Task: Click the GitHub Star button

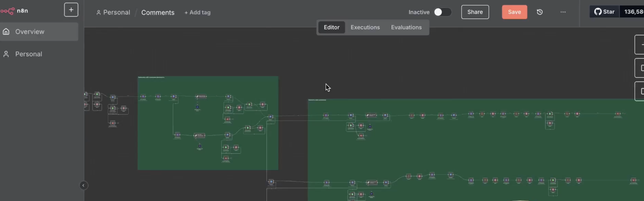Action: (x=604, y=12)
